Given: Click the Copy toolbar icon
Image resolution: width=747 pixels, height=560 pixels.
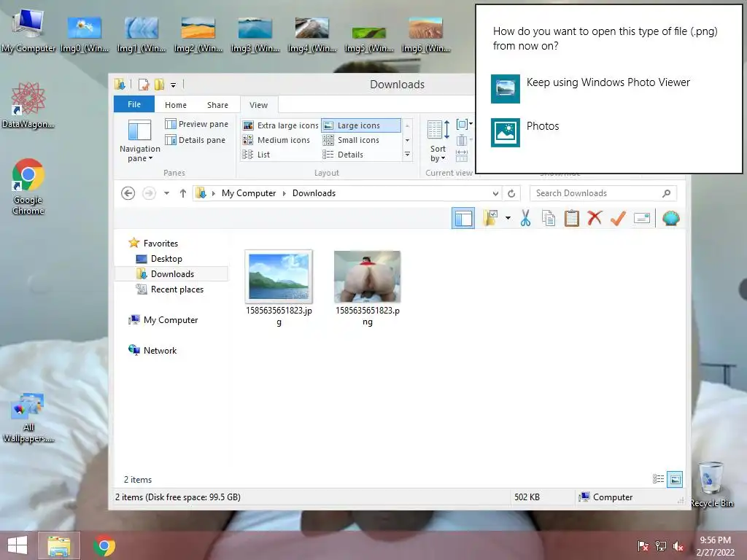Looking at the screenshot, I should click(549, 219).
